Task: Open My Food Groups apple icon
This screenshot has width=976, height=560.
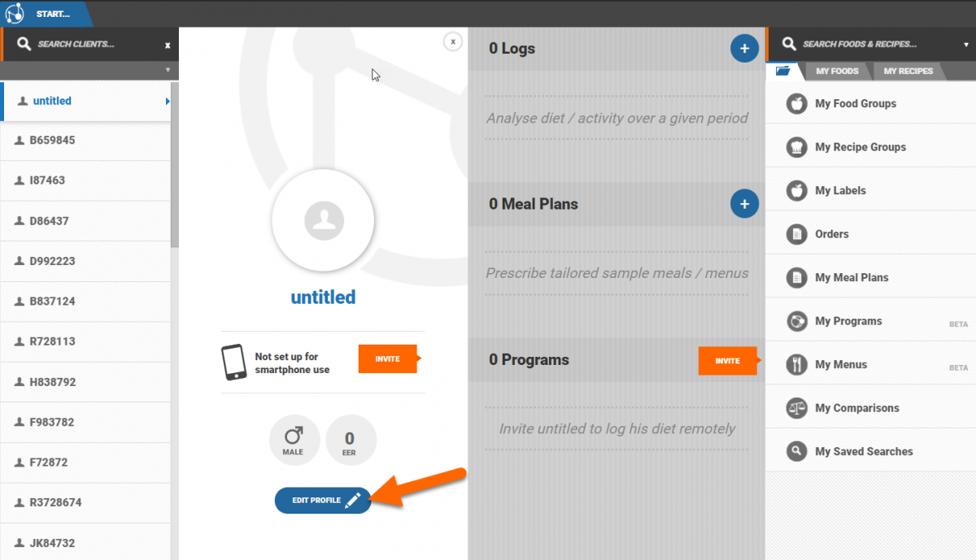Action: [x=796, y=103]
